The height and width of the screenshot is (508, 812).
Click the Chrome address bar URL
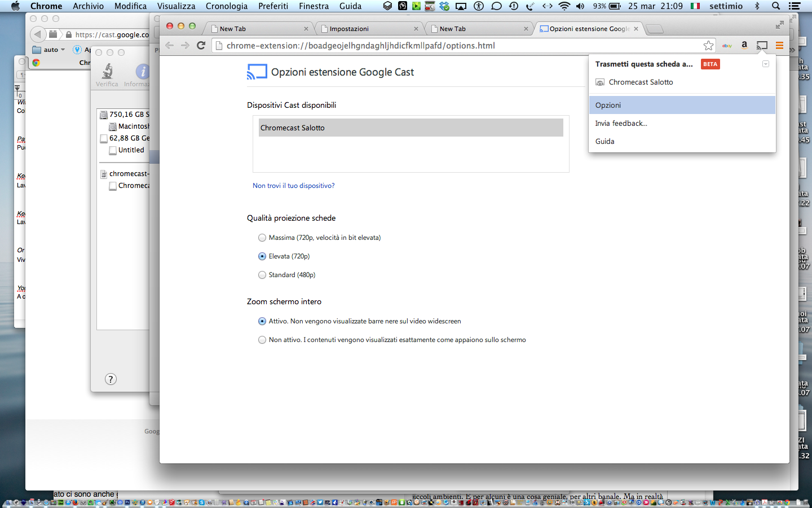[x=361, y=46]
